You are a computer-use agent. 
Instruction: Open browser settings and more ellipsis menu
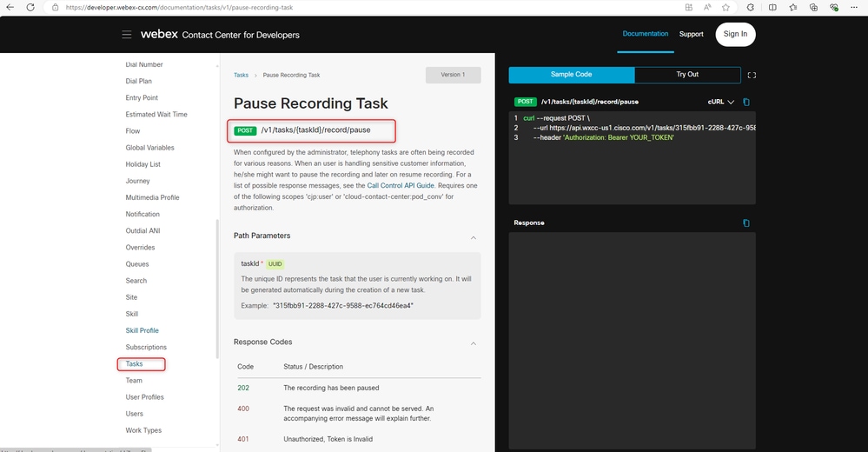pyautogui.click(x=854, y=7)
